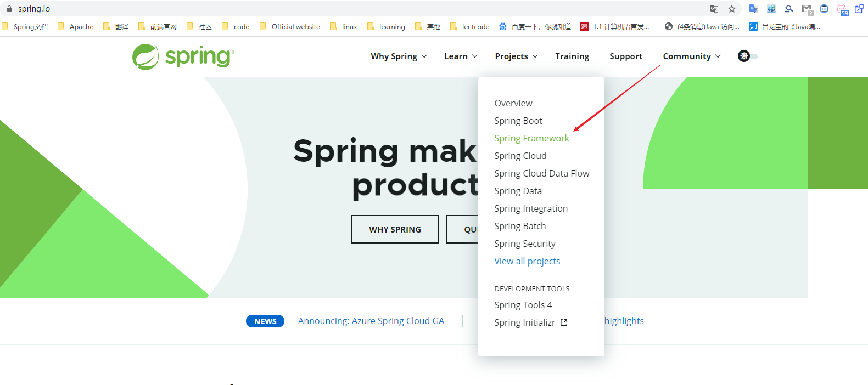Open the Gmail checker extension icon
This screenshot has height=385, width=868.
point(807,9)
